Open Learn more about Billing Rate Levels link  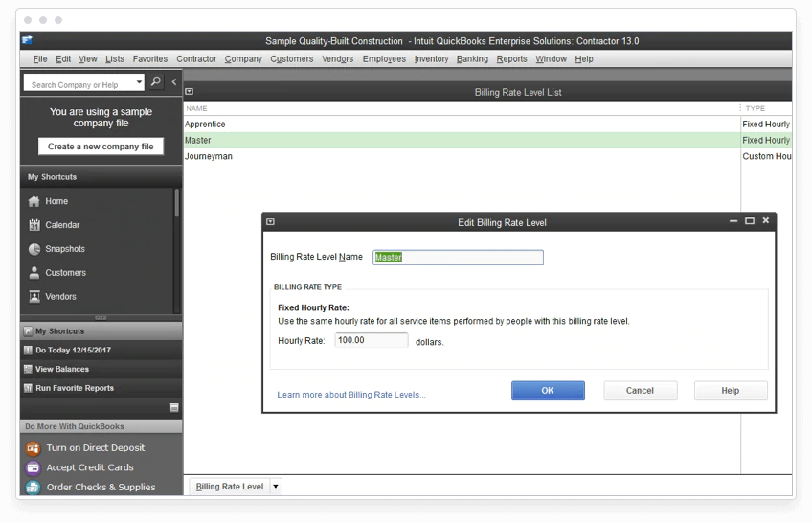click(351, 395)
